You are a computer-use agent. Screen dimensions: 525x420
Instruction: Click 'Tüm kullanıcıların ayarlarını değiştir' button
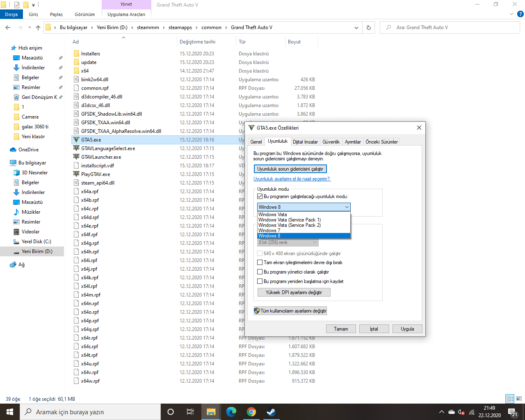[290, 311]
